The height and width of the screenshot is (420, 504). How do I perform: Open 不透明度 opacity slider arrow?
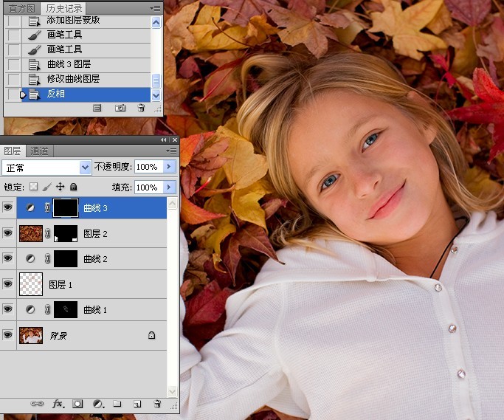(169, 167)
